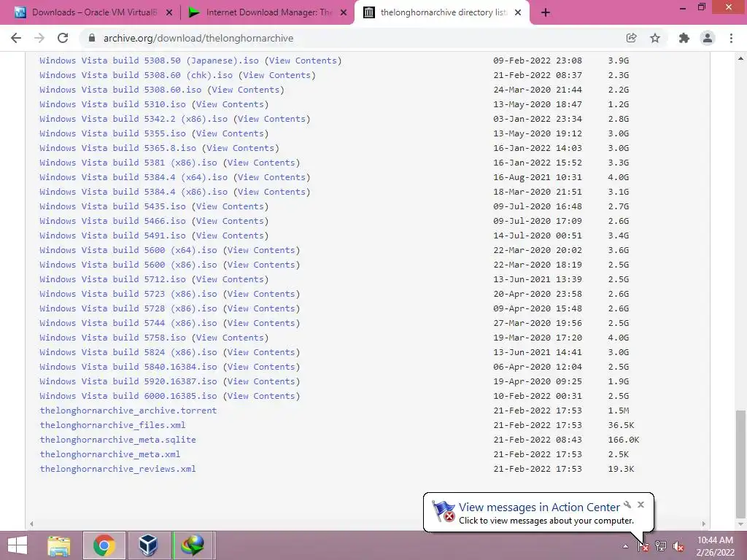Download Windows Vista build 5310.iso

pos(112,104)
